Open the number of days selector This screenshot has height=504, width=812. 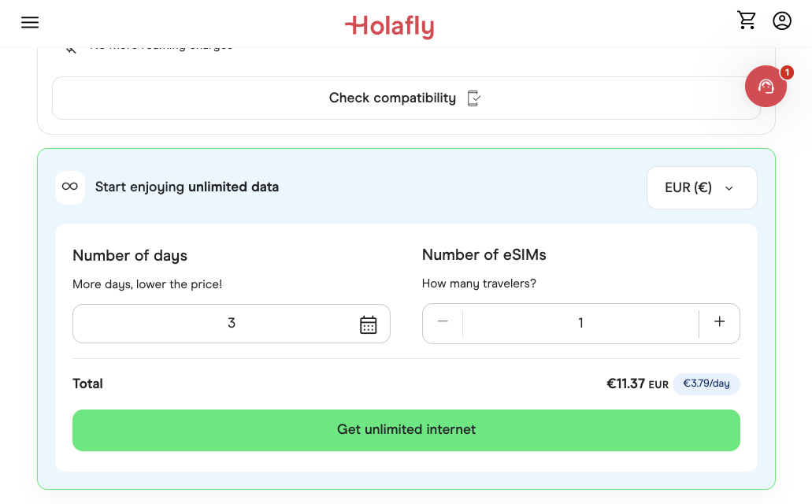tap(231, 323)
